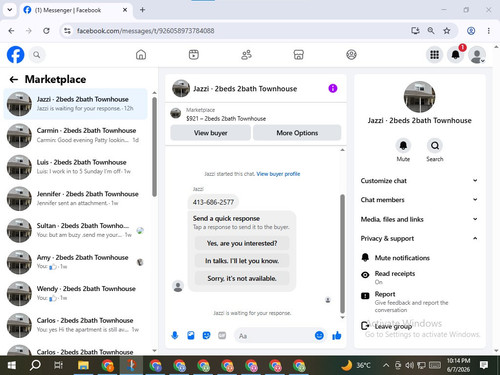
Task: Open conversation information purple icon
Action: coord(333,88)
